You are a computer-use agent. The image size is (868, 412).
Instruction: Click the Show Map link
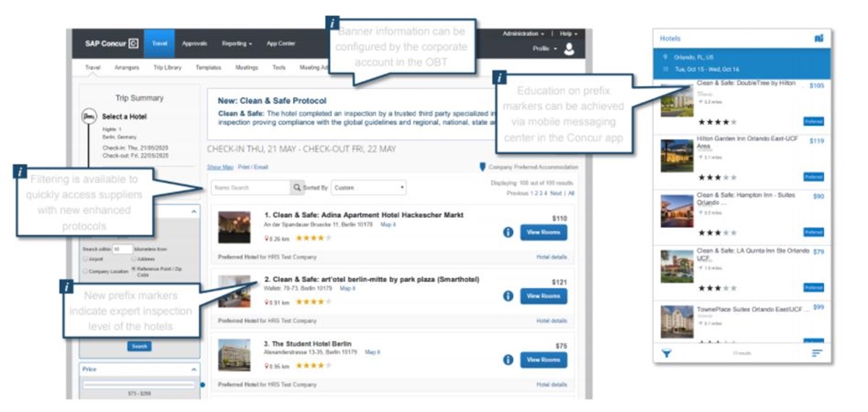pyautogui.click(x=219, y=167)
